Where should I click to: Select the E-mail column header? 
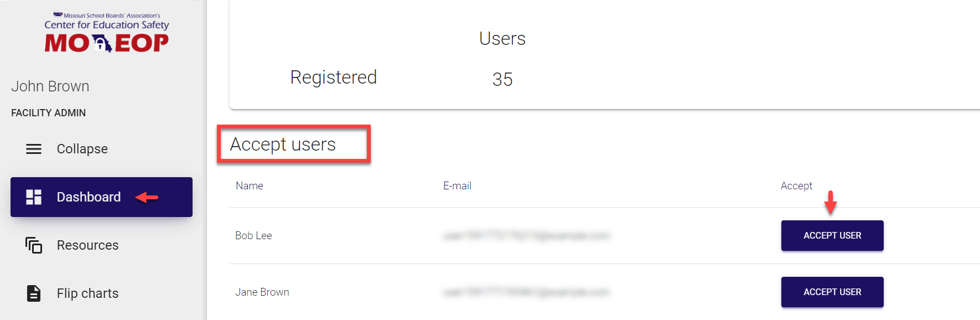457,186
